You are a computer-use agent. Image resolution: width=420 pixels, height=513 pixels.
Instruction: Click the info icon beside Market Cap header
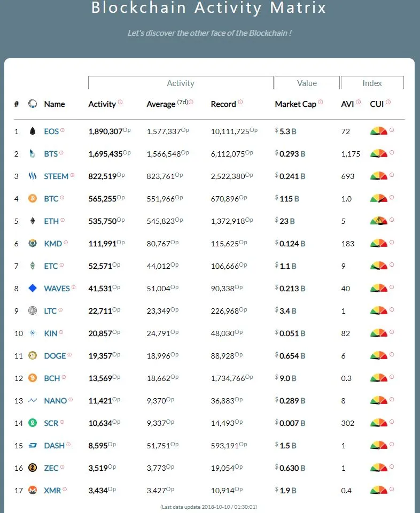[321, 102]
